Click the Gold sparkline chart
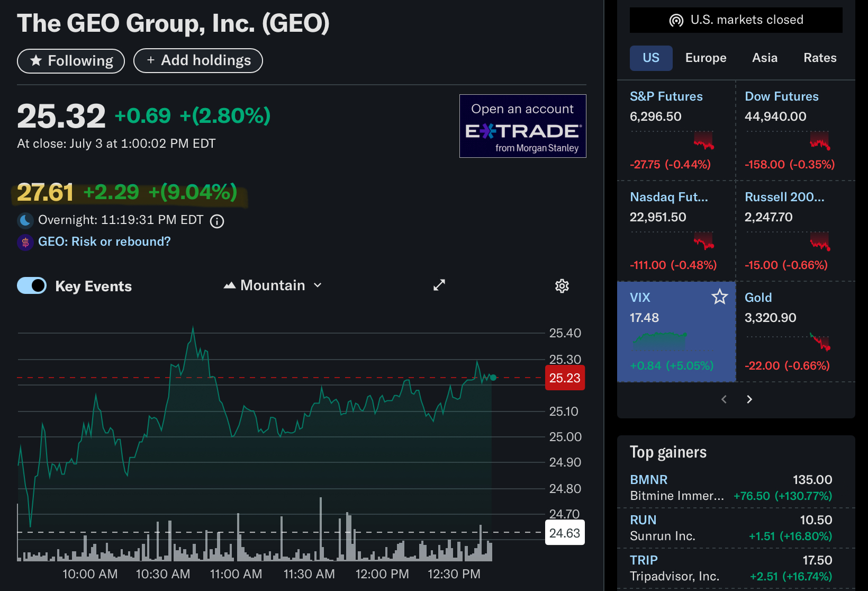Image resolution: width=868 pixels, height=591 pixels. [788, 341]
